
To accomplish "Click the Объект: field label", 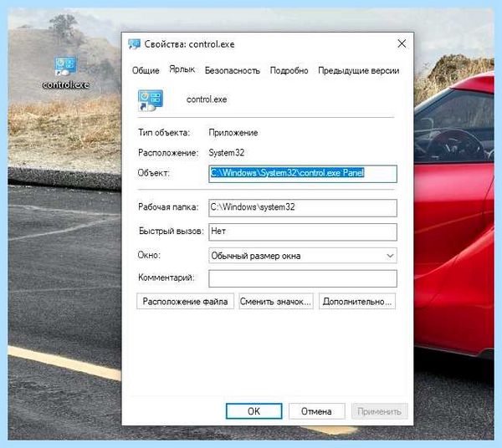I will coord(154,173).
